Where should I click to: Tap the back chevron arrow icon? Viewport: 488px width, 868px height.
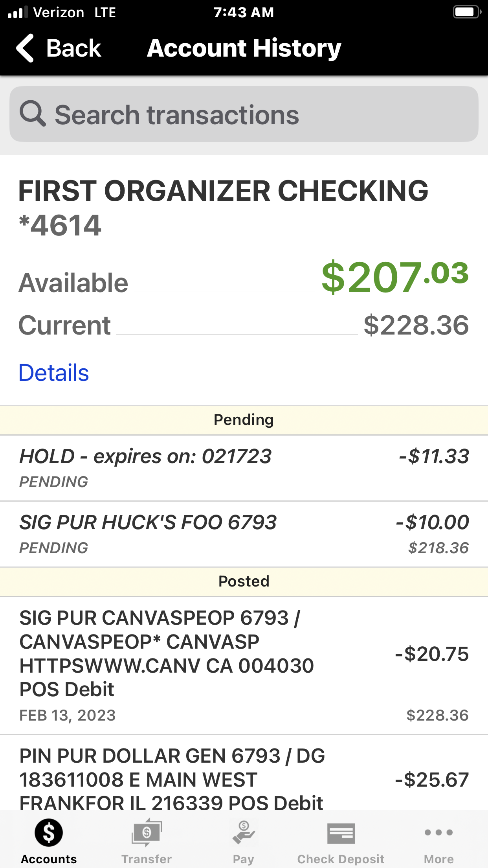pyautogui.click(x=25, y=48)
